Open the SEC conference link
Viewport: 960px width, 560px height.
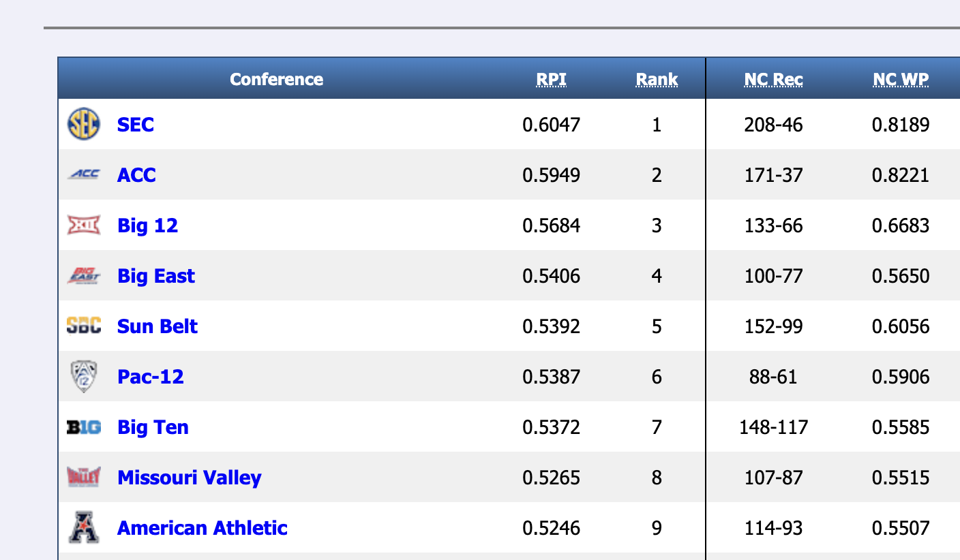136,125
